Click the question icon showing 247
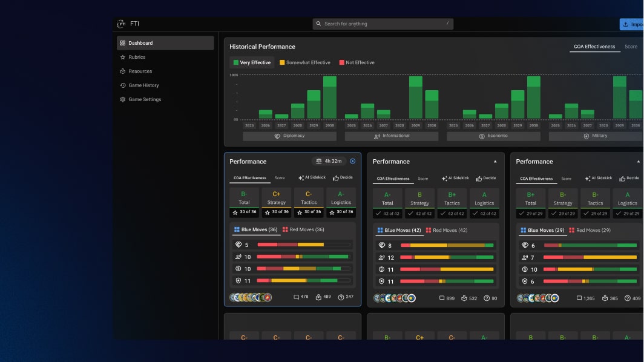Screen dimensions: 644x362 coord(346,297)
